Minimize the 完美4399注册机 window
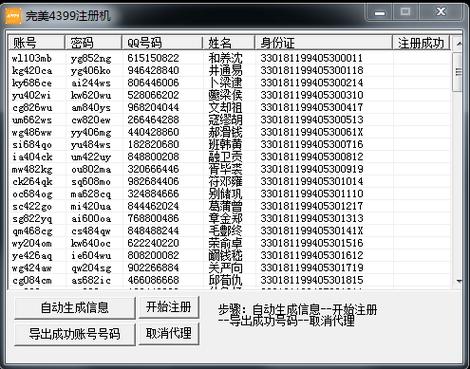Screen dimensions: 470x369 tap(380, 13)
